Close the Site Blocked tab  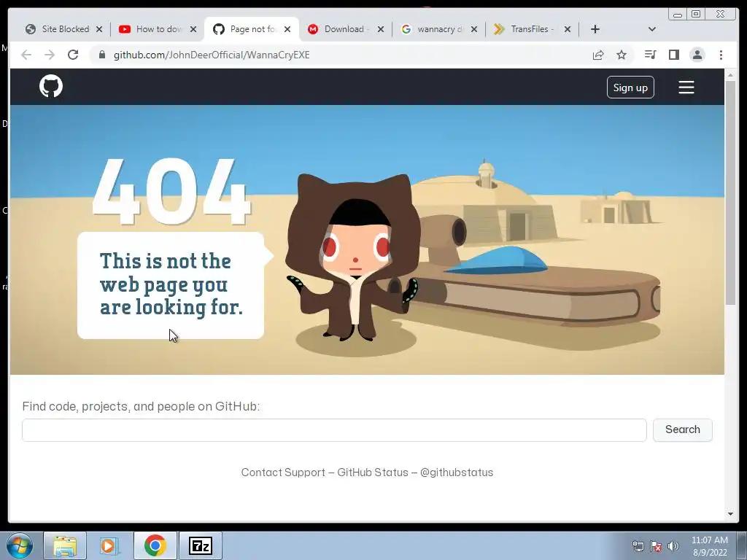99,29
